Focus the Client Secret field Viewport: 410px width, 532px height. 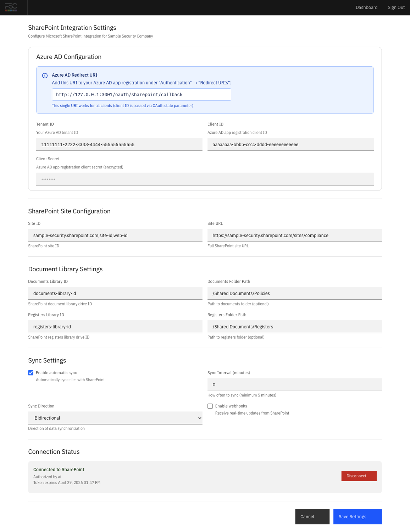click(x=205, y=179)
